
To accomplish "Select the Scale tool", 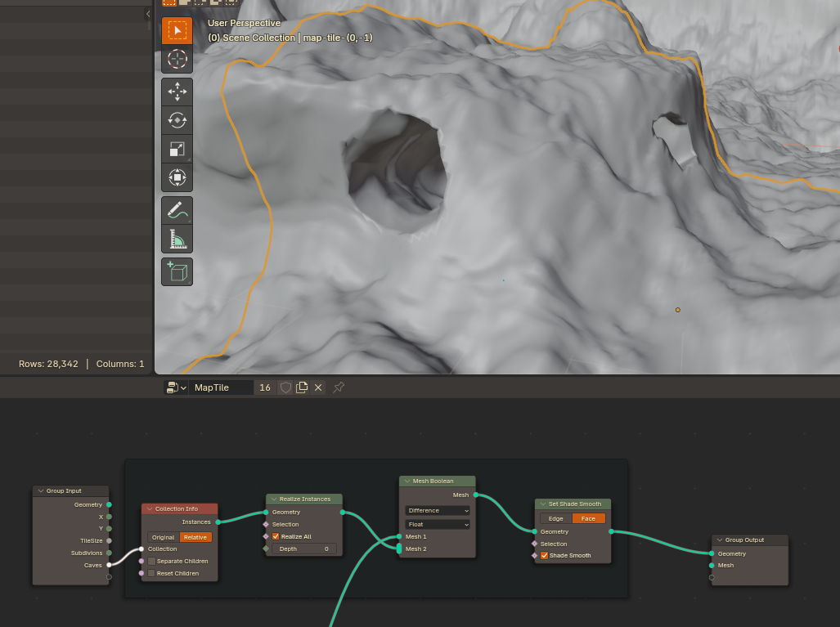I will 177,149.
